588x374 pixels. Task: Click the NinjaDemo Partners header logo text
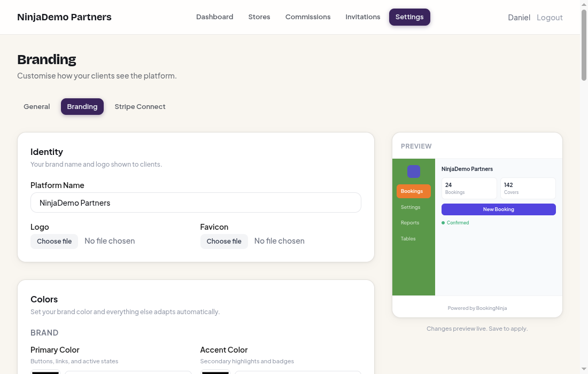(x=64, y=17)
